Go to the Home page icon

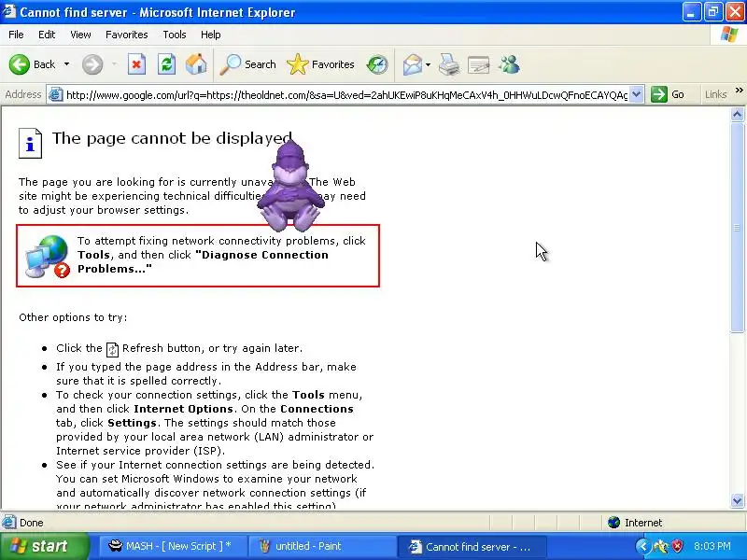tap(196, 64)
